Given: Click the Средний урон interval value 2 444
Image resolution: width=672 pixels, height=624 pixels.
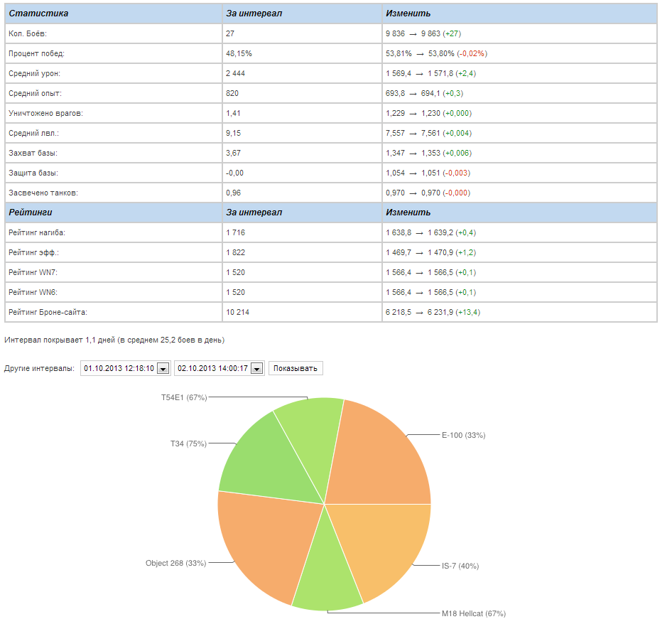Looking at the screenshot, I should click(236, 73).
